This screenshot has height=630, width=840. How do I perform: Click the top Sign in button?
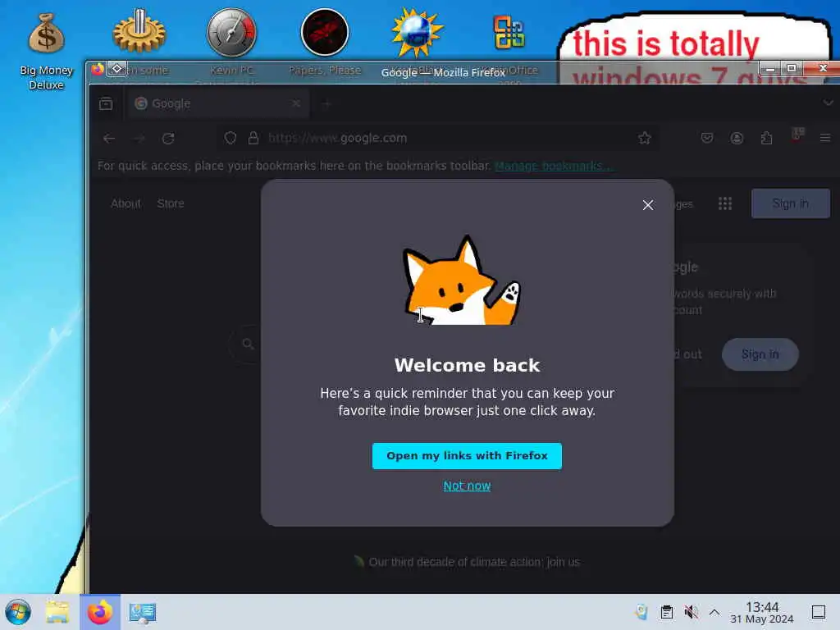pyautogui.click(x=790, y=203)
